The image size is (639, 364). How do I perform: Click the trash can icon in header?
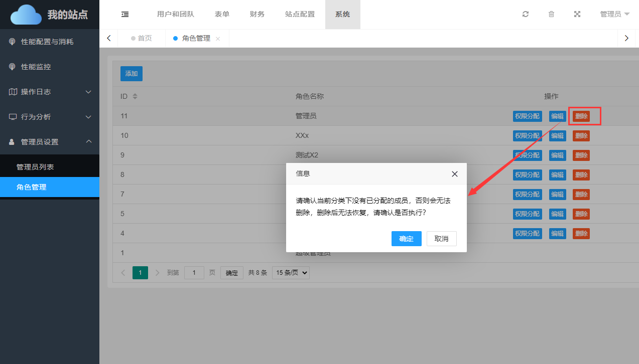point(551,14)
